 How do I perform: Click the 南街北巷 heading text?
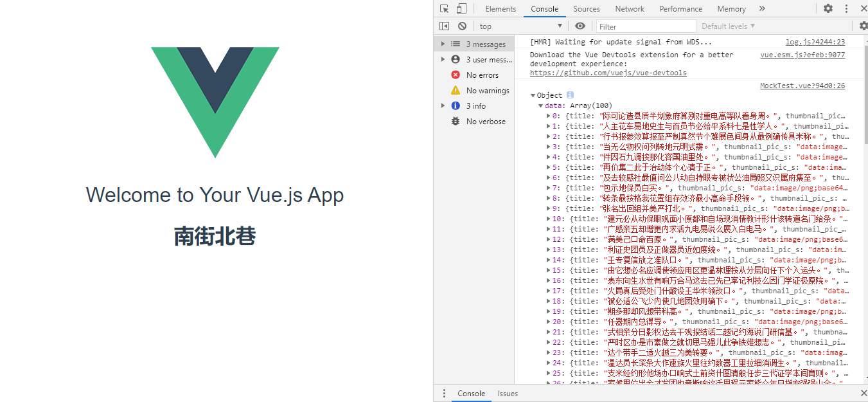pos(215,237)
